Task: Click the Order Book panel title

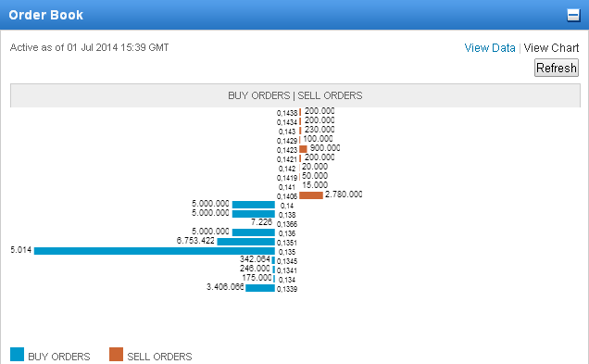Action: 45,15
